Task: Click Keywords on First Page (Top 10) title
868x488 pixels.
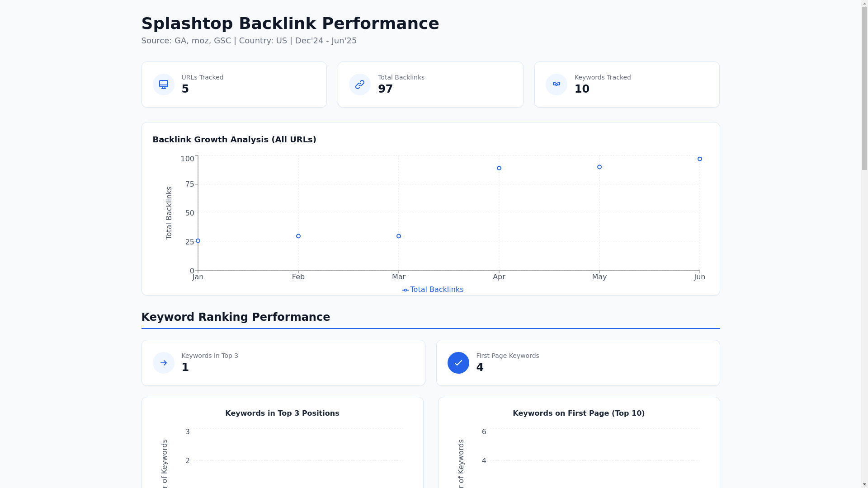Action: (x=579, y=413)
